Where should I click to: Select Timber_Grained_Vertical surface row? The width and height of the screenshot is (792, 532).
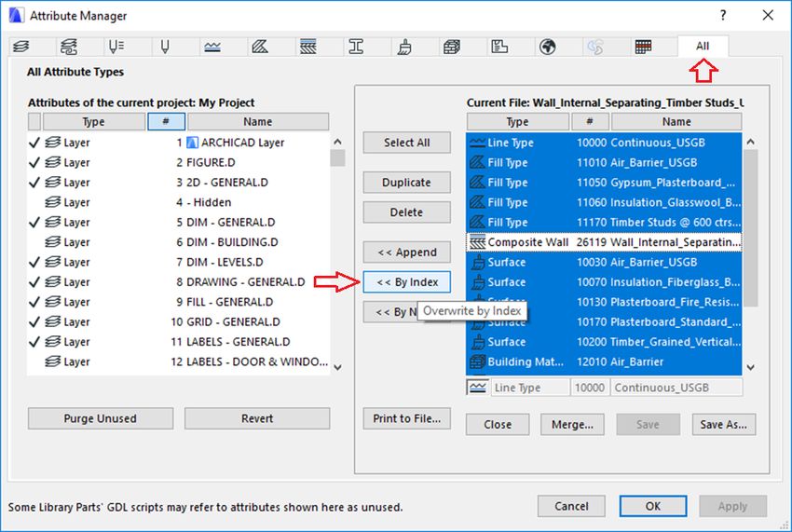604,342
